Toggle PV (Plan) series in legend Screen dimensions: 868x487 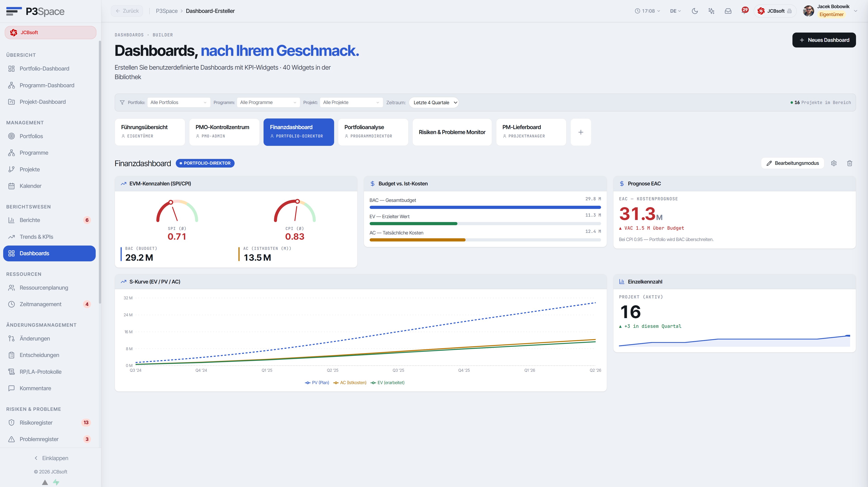pyautogui.click(x=317, y=383)
